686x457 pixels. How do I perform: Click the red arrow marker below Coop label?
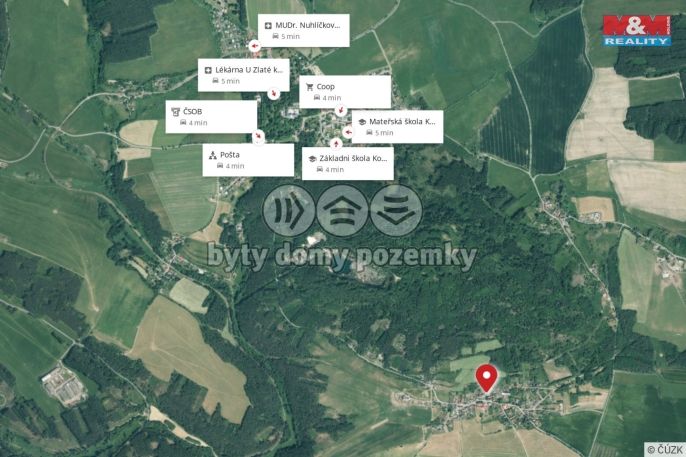coord(340,110)
